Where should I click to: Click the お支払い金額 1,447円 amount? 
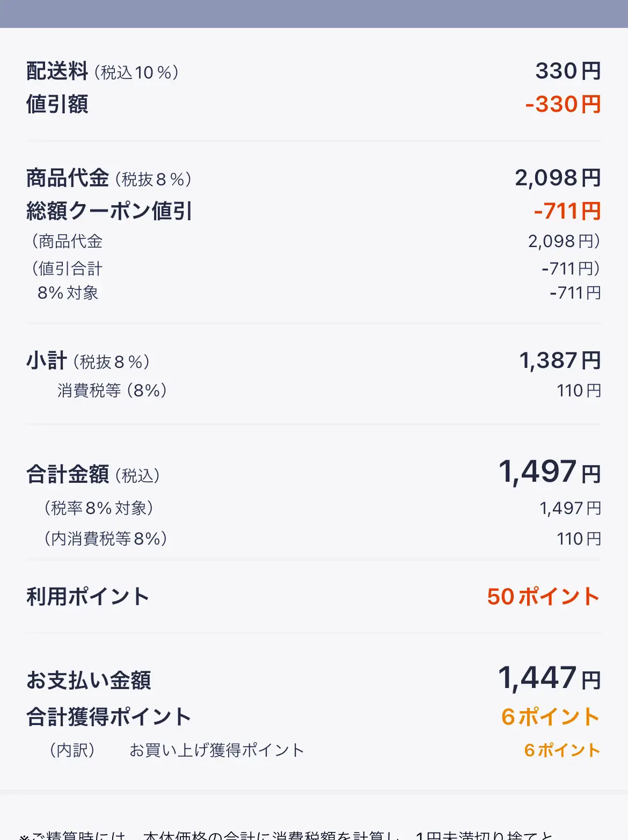(550, 678)
